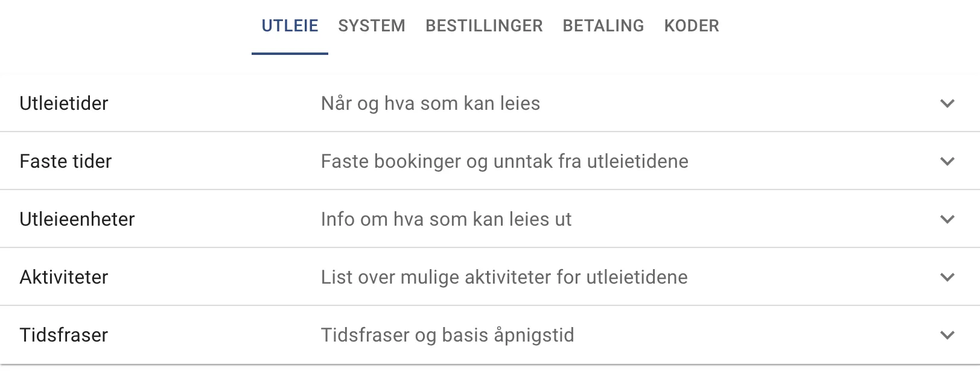Click 'List over mulige aktiviteter for utleietidene'
The width and height of the screenshot is (980, 385).
[503, 277]
